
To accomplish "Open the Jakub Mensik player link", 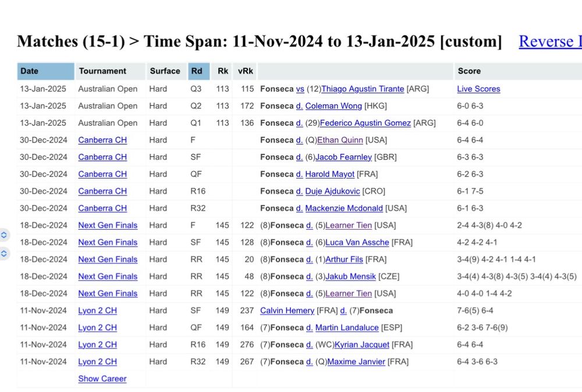I will point(350,277).
